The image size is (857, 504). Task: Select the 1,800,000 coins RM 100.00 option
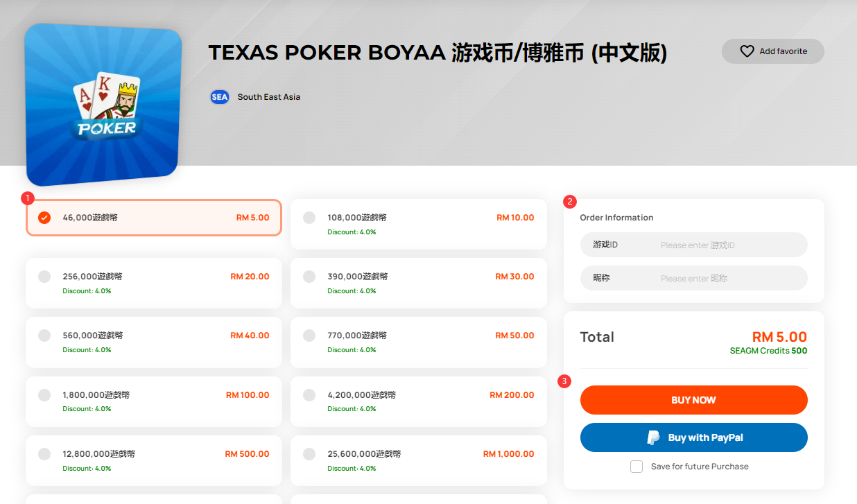154,401
